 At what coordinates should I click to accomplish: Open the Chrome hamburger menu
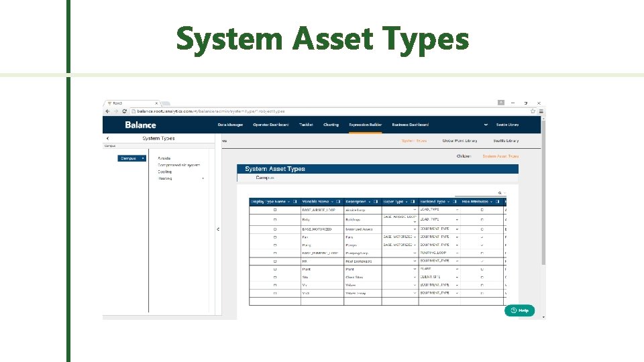pyautogui.click(x=541, y=111)
